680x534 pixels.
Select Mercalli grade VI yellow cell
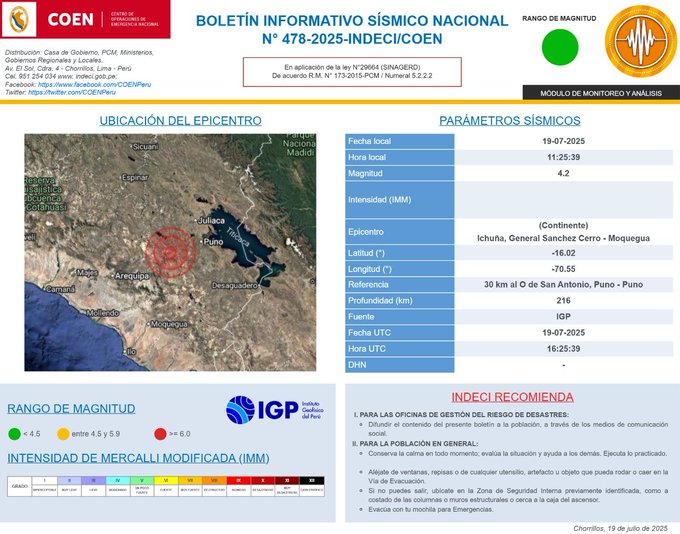166,481
